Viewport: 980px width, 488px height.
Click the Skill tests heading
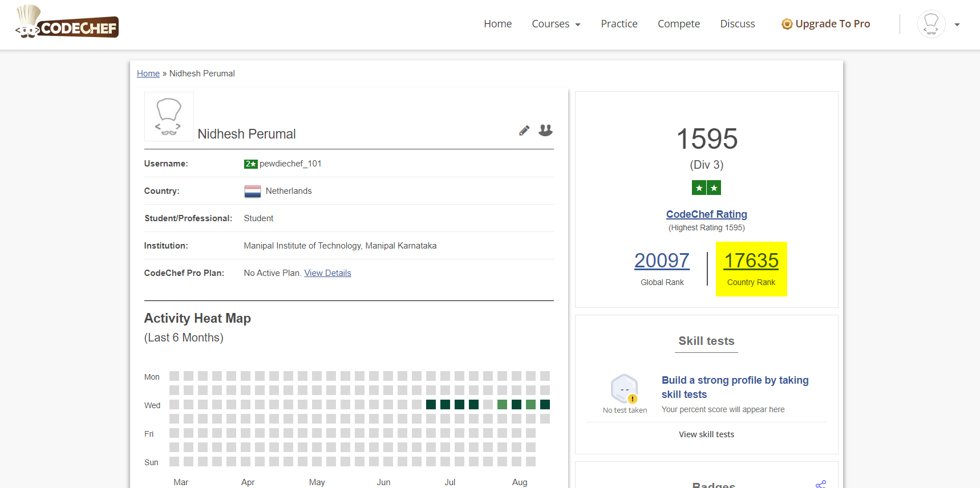click(x=706, y=341)
